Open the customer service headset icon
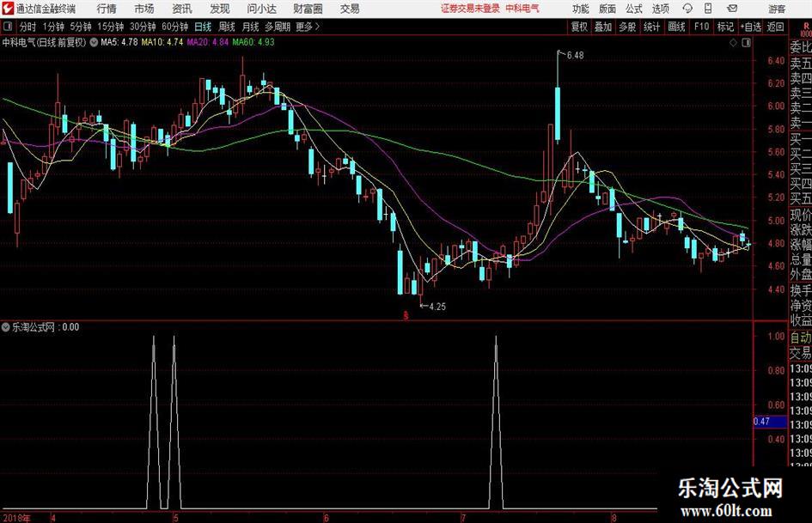This screenshot has height=523, width=812. click(687, 9)
